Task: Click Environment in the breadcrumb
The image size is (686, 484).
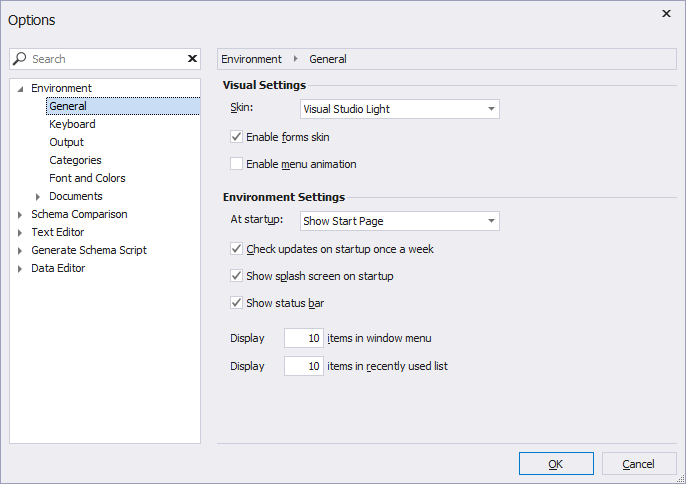Action: [x=251, y=59]
